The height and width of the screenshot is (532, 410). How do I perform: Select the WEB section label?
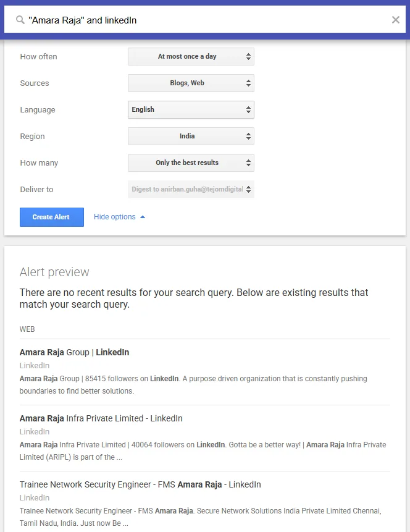(27, 329)
